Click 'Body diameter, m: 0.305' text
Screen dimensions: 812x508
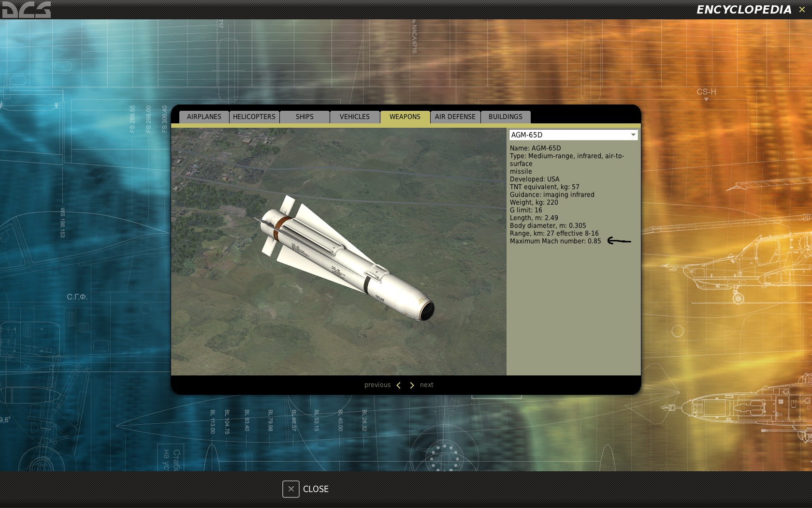coord(548,225)
